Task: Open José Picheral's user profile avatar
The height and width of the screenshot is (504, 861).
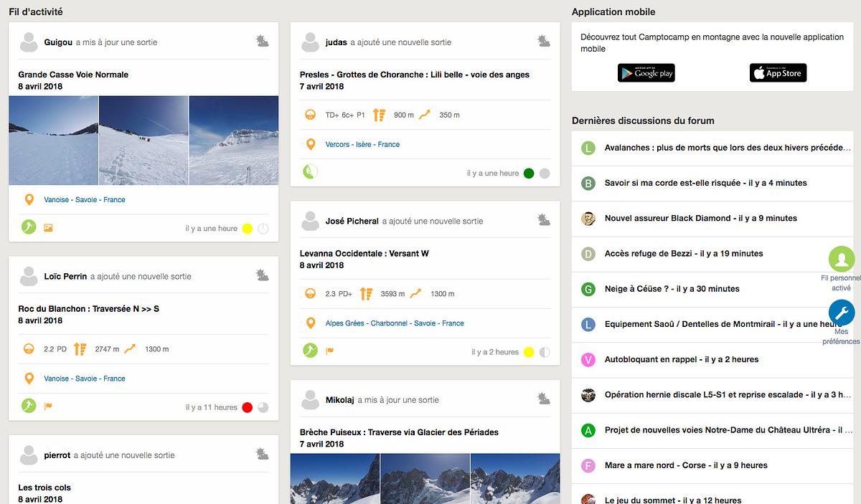Action: (x=310, y=222)
